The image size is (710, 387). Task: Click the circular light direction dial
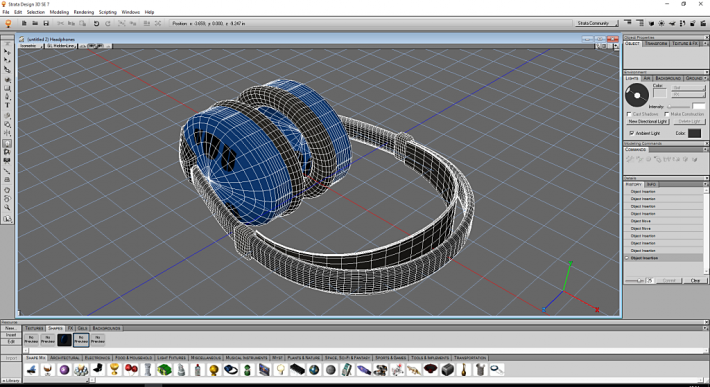tap(637, 95)
